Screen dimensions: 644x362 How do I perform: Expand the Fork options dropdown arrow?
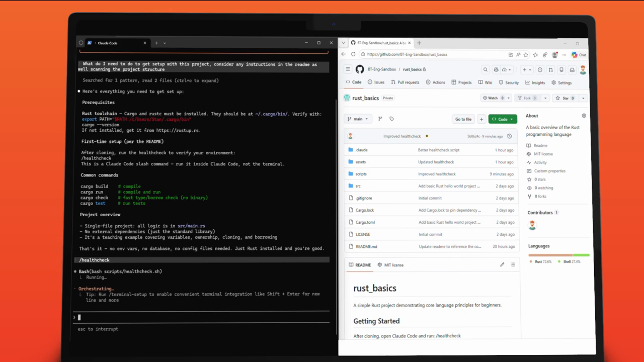545,98
